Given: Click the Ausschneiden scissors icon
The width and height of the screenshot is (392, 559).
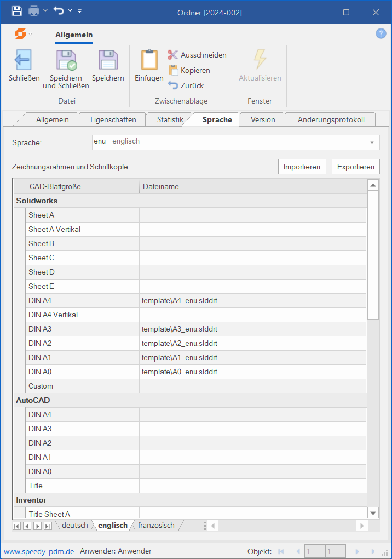Looking at the screenshot, I should coord(173,55).
